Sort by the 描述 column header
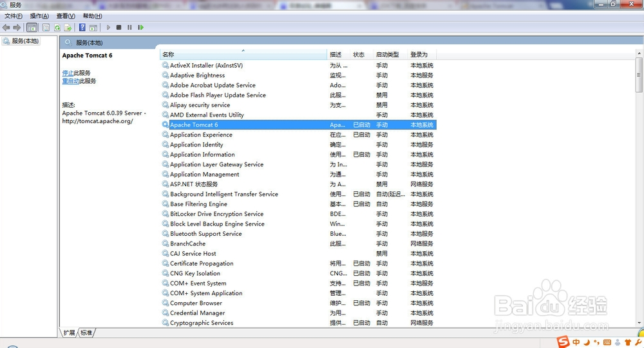This screenshot has height=348, width=644. 339,54
